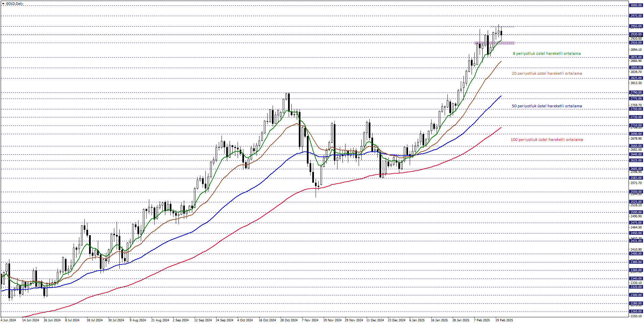The width and height of the screenshot is (644, 324).
Task: Click the 16 Oct 2024 date label
Action: coord(267,320)
